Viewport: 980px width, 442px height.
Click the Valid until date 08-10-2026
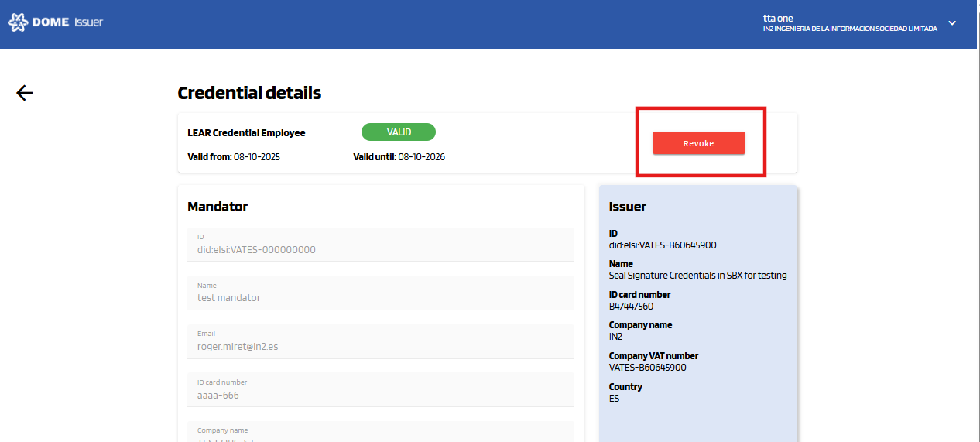tap(421, 157)
